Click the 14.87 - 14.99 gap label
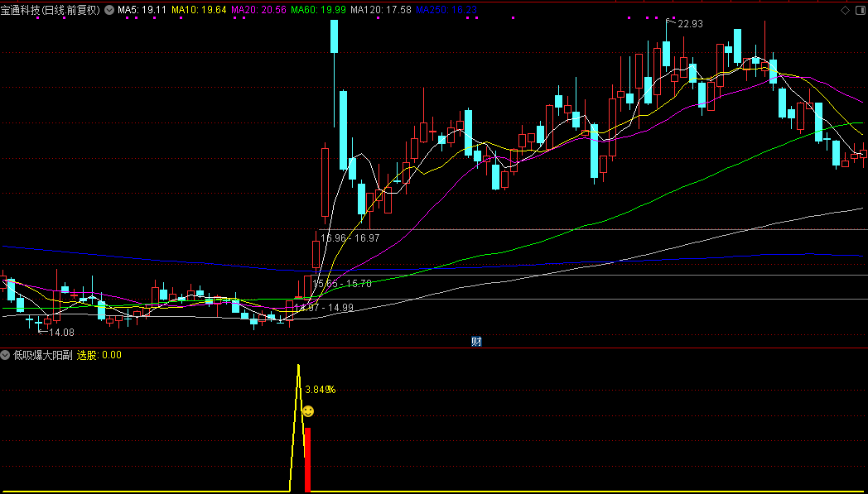 (324, 308)
